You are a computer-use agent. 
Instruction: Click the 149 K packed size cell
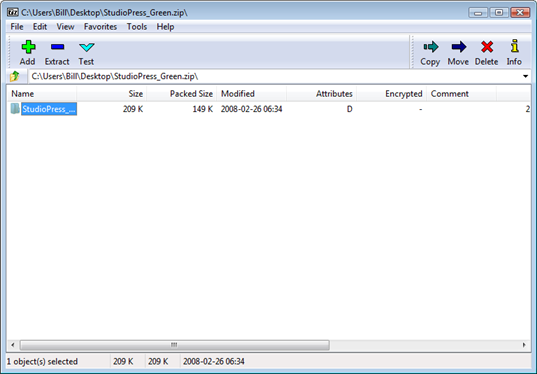click(x=202, y=109)
